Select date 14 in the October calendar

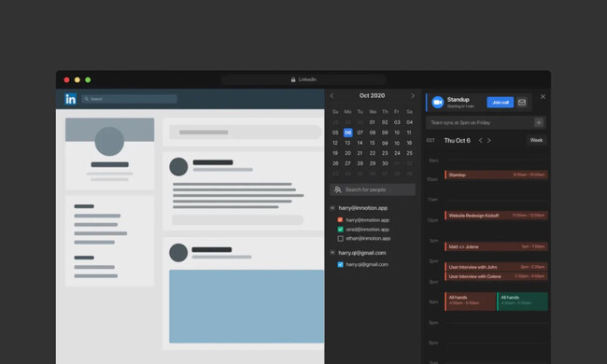pyautogui.click(x=360, y=143)
